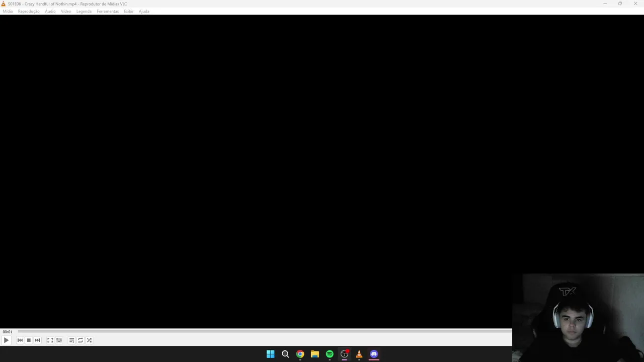Open the Legenda menu

84,11
